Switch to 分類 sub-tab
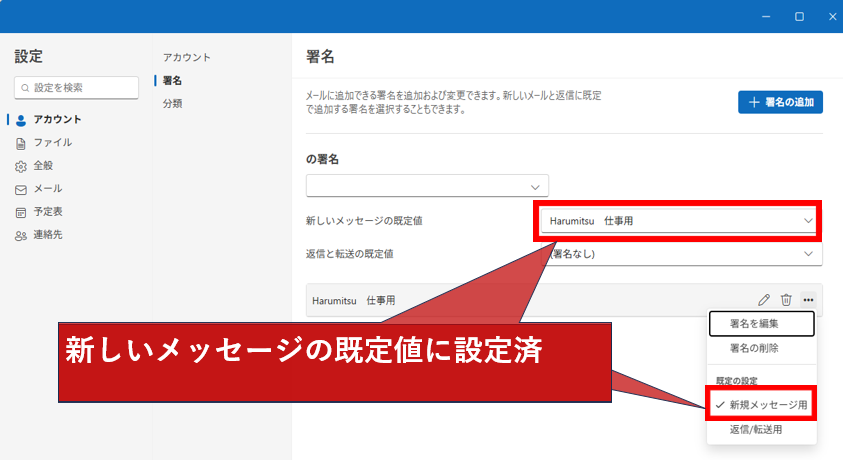 point(173,103)
